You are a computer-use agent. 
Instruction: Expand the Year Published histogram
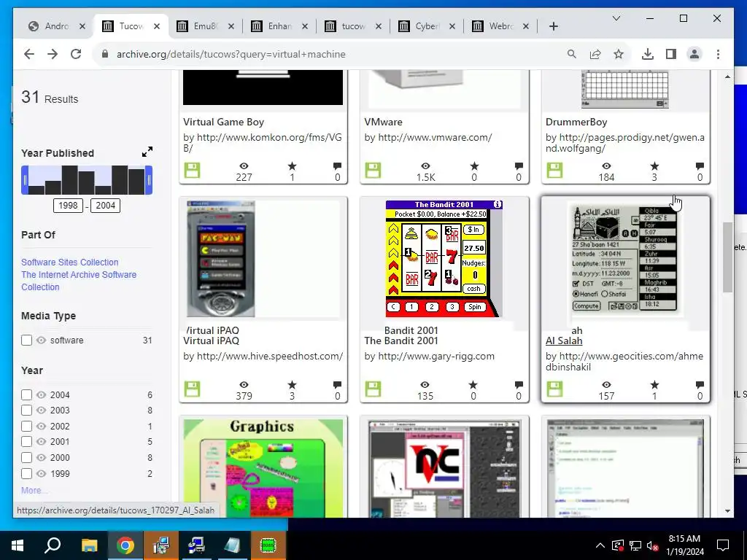[x=147, y=152]
